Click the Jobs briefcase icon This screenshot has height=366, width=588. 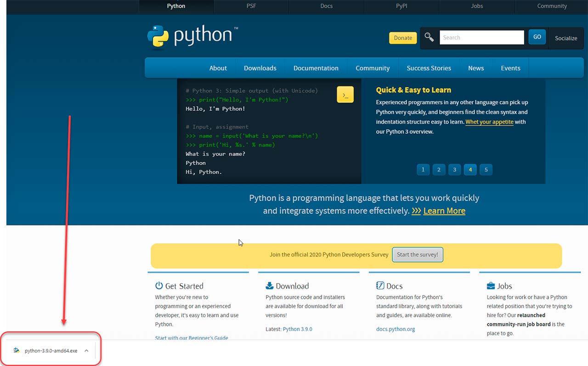click(491, 286)
